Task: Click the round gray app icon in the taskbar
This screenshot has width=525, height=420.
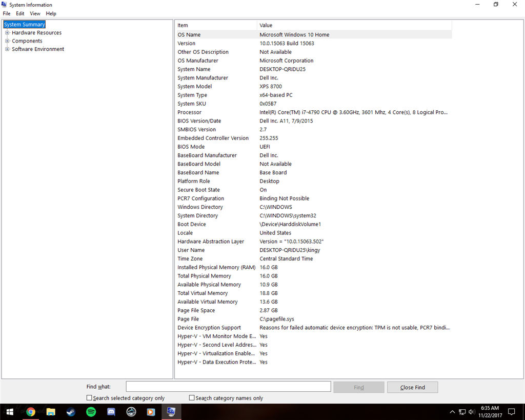Action: tap(131, 412)
